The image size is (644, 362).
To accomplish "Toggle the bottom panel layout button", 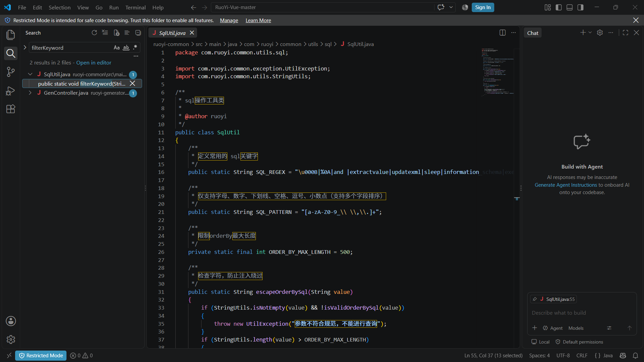I will coord(569,7).
